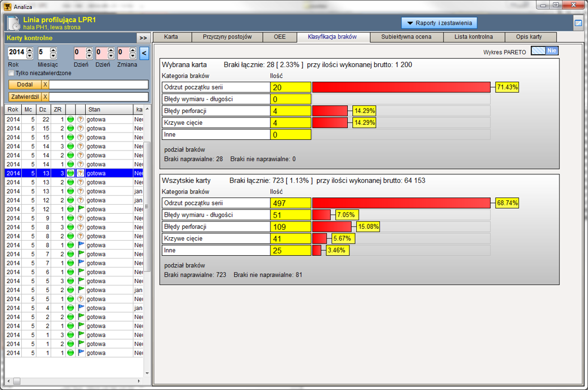Screen dimensions: 588x390
Task: Click the 109 quantity cell for Błędy perforacji
Action: click(291, 227)
